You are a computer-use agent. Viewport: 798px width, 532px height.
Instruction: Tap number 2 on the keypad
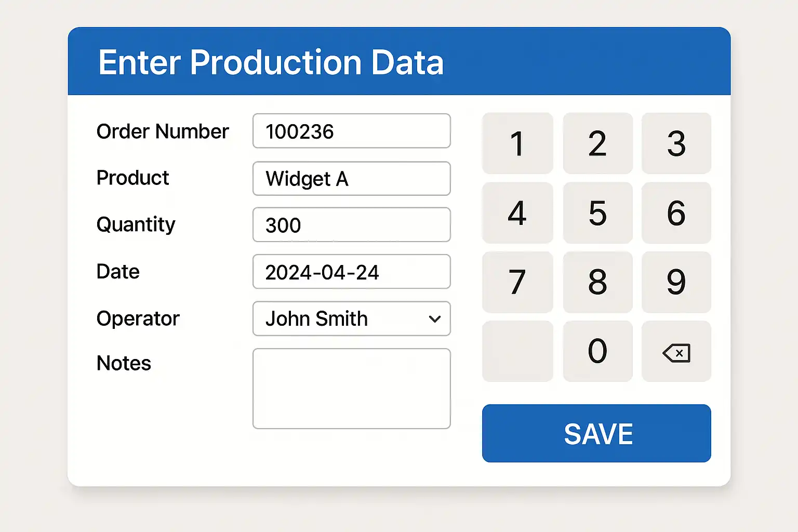(x=597, y=143)
